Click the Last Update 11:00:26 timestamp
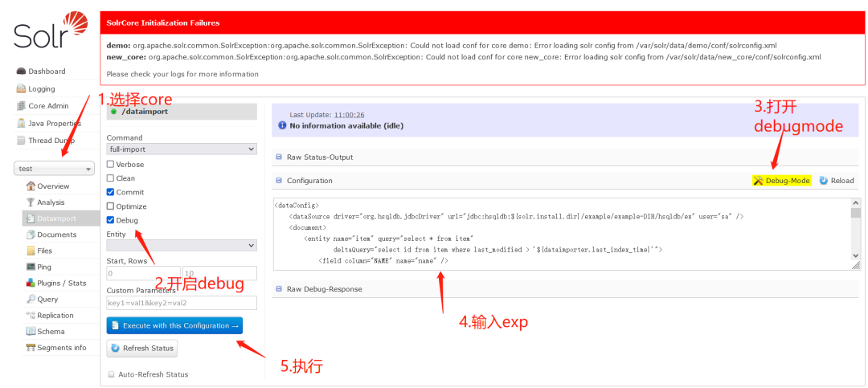Viewport: 868px width, 388px height. [x=349, y=115]
